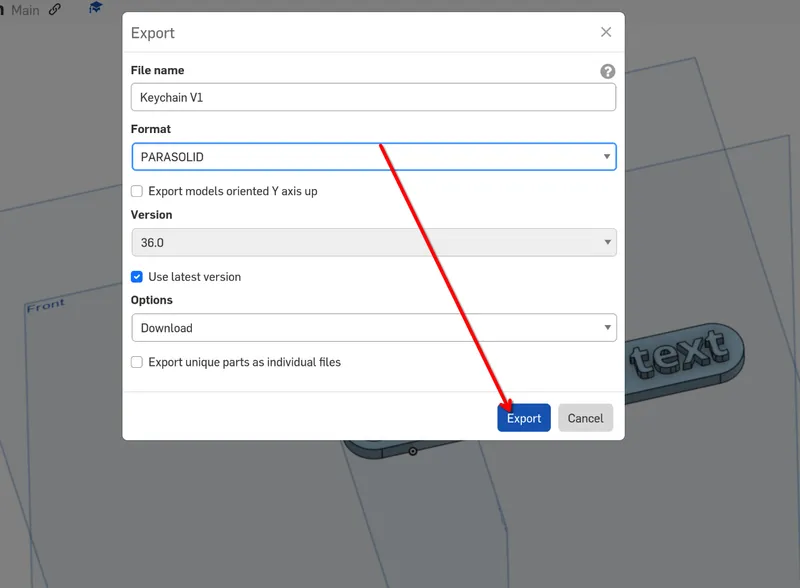The width and height of the screenshot is (800, 588).
Task: Click the link icon beside Main
Action: 55,9
